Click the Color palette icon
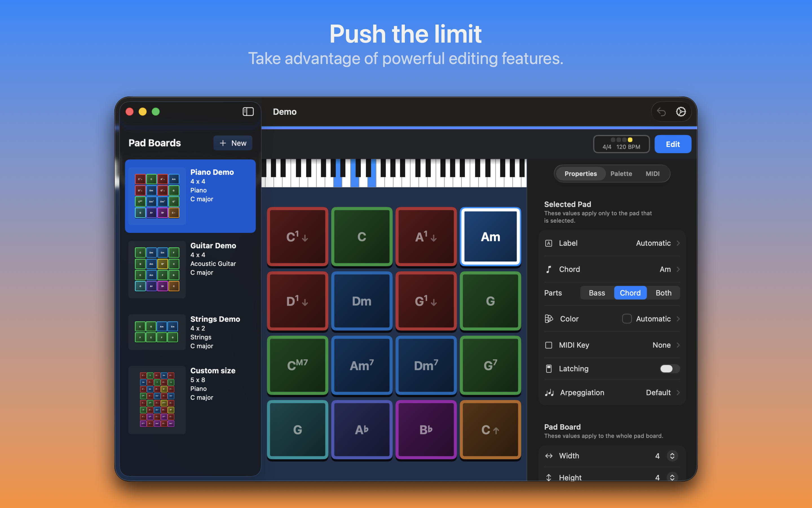Image resolution: width=812 pixels, height=508 pixels. pyautogui.click(x=549, y=319)
